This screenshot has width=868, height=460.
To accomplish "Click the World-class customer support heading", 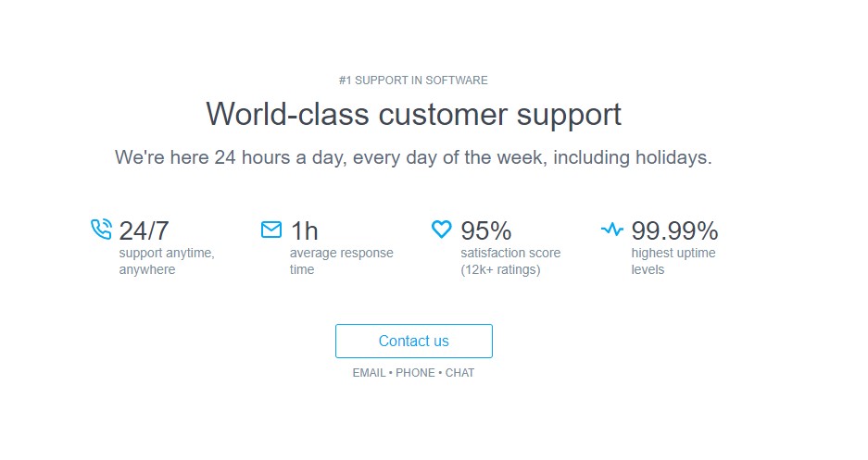I will (413, 115).
